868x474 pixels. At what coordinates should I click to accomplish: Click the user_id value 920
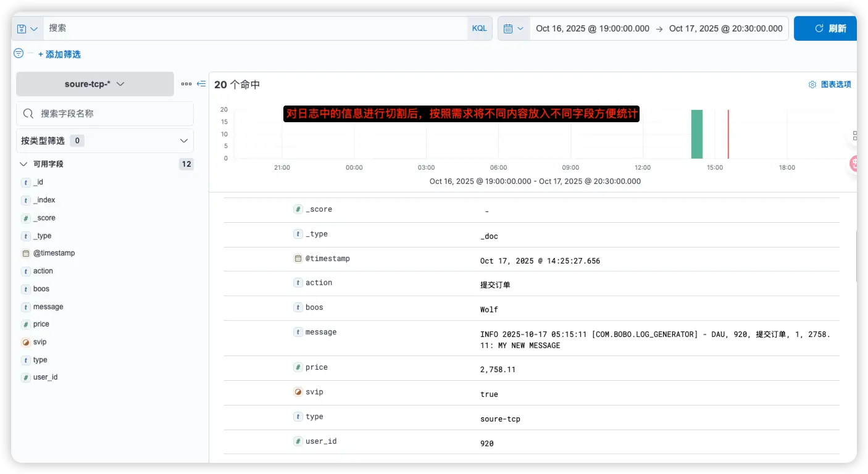[x=486, y=444]
